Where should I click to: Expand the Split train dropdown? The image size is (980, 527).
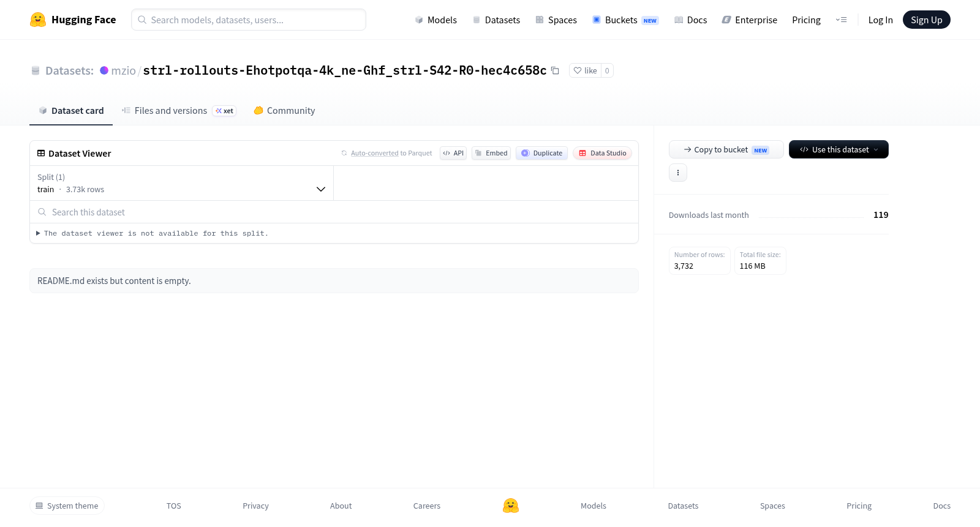pos(181,183)
